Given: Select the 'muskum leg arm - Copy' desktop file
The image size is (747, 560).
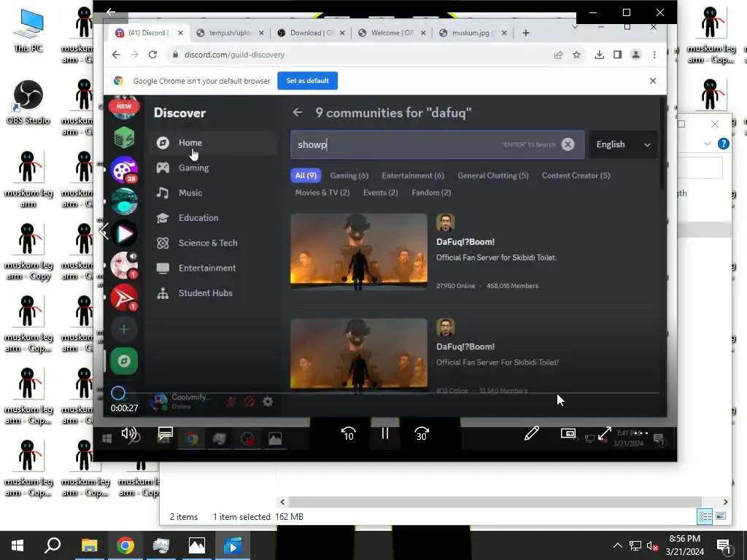Looking at the screenshot, I should 28,252.
